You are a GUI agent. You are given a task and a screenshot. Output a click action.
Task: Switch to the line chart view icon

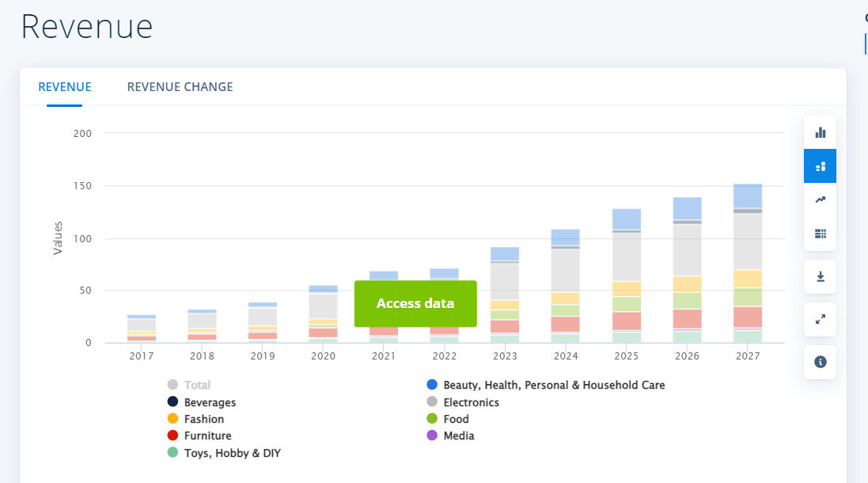820,200
